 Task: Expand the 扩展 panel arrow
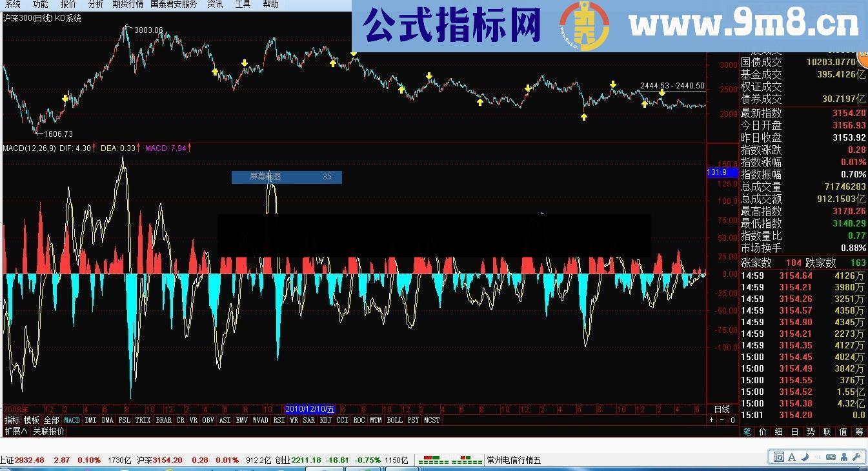click(16, 431)
